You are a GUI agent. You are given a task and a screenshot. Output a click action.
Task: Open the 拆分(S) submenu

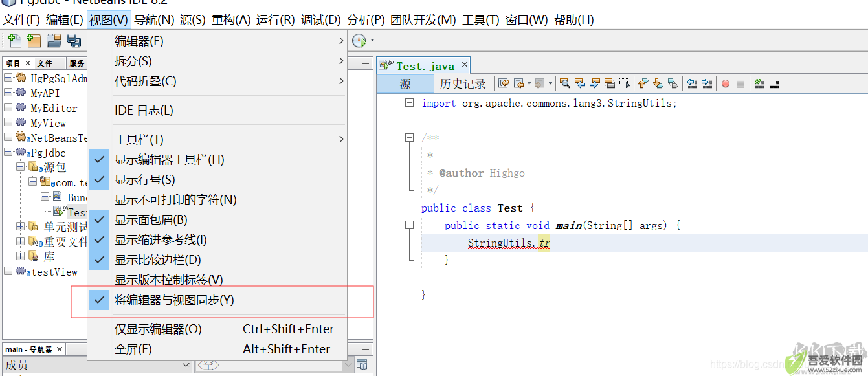tap(217, 61)
